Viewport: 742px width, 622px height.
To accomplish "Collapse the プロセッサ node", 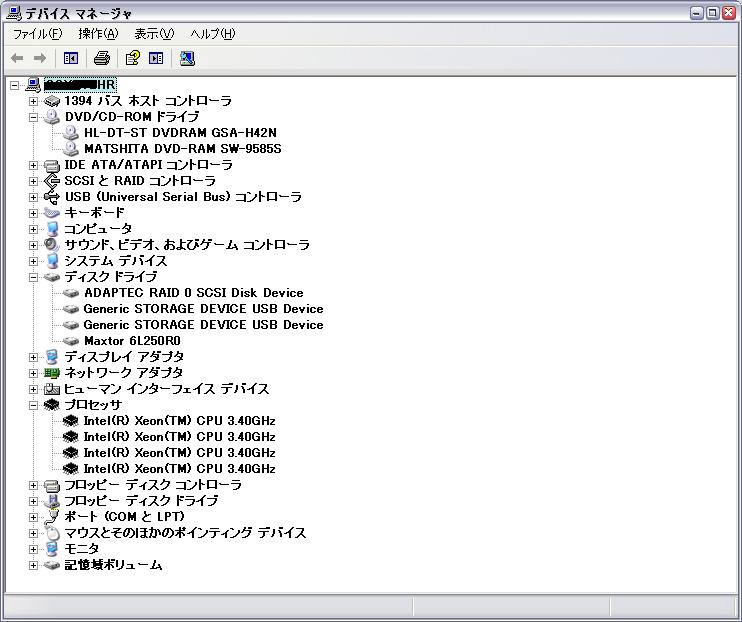I will (33, 405).
